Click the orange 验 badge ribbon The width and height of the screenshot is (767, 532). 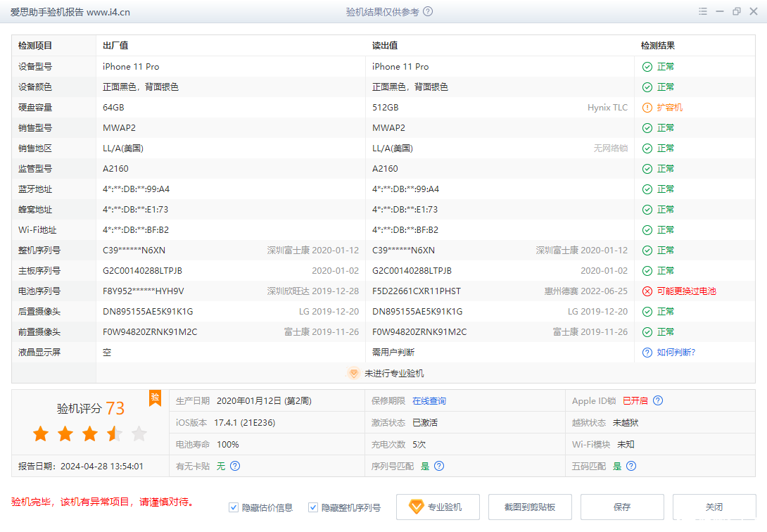click(155, 398)
